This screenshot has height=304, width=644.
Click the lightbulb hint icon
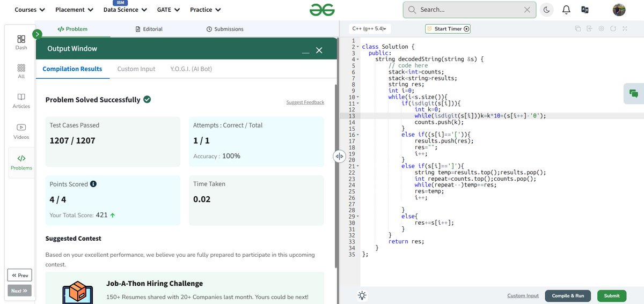pyautogui.click(x=362, y=295)
